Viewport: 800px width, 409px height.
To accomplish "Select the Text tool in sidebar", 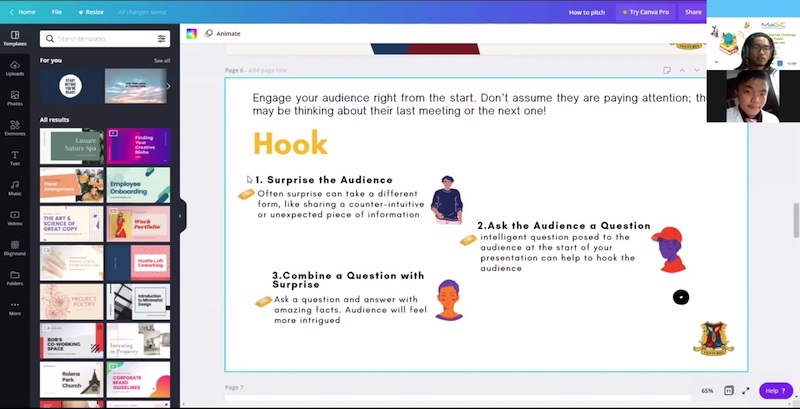I will 15,157.
